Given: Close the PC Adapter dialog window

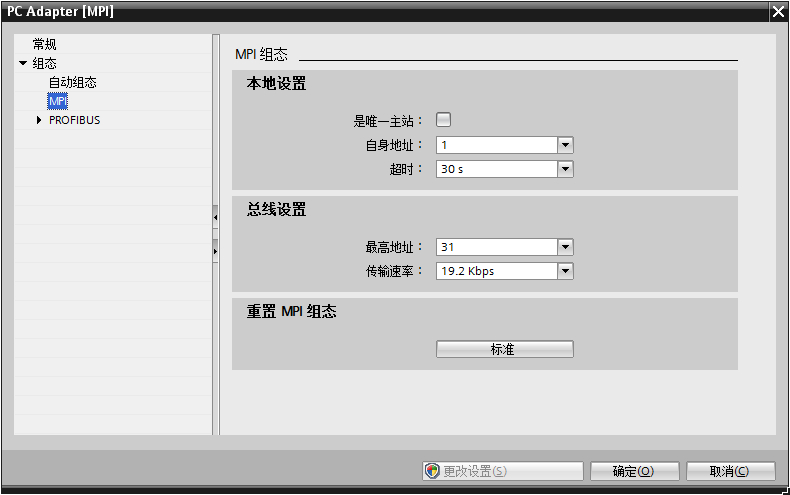Looking at the screenshot, I should [778, 11].
